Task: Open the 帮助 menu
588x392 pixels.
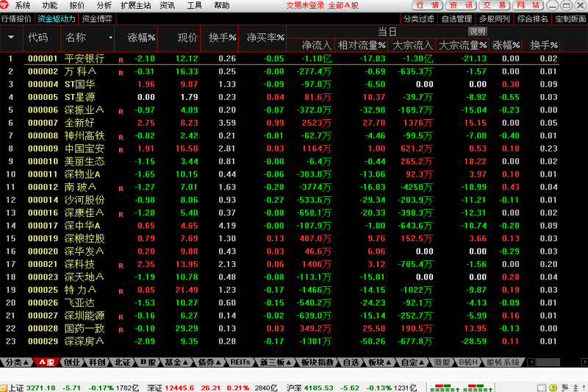Action: point(222,5)
